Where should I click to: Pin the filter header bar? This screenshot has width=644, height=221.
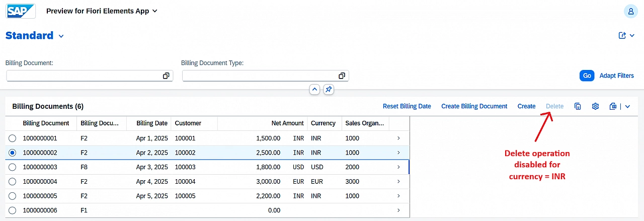click(x=328, y=90)
